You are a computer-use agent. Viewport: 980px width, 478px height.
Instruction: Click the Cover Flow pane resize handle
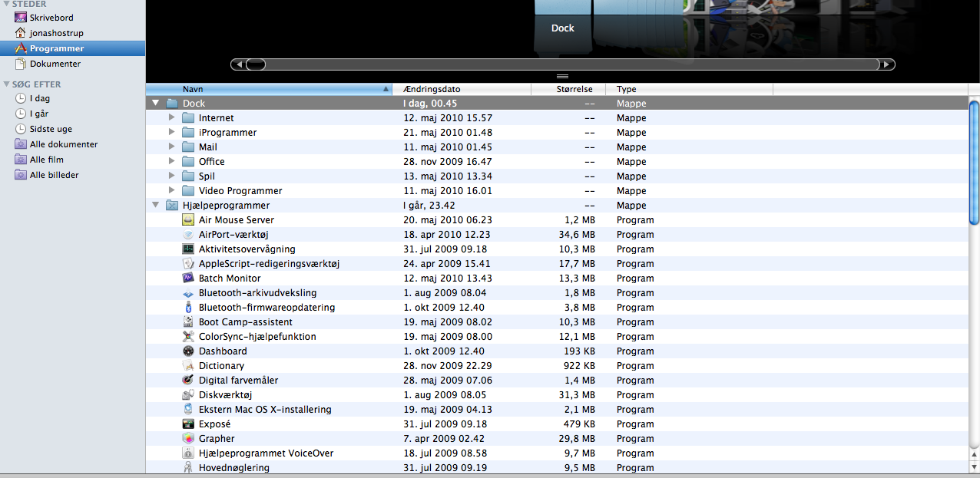[x=562, y=76]
